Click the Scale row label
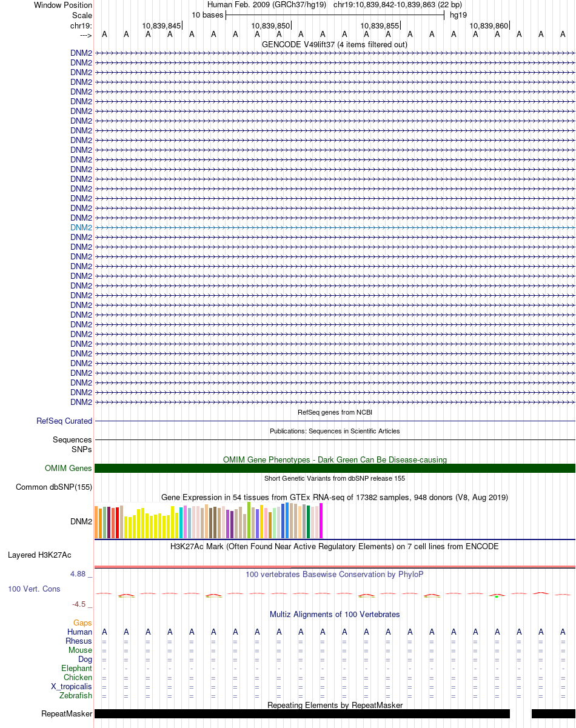The image size is (576, 728). pos(82,15)
